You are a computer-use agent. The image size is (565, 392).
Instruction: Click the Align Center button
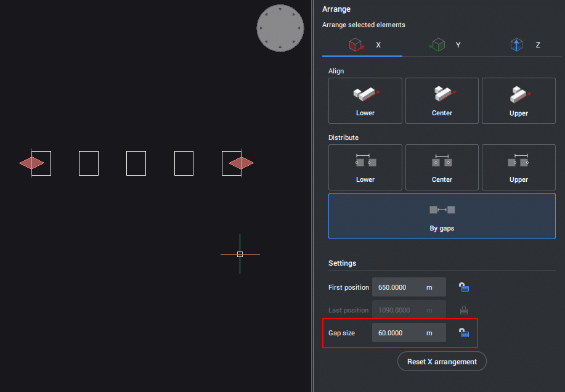point(442,101)
